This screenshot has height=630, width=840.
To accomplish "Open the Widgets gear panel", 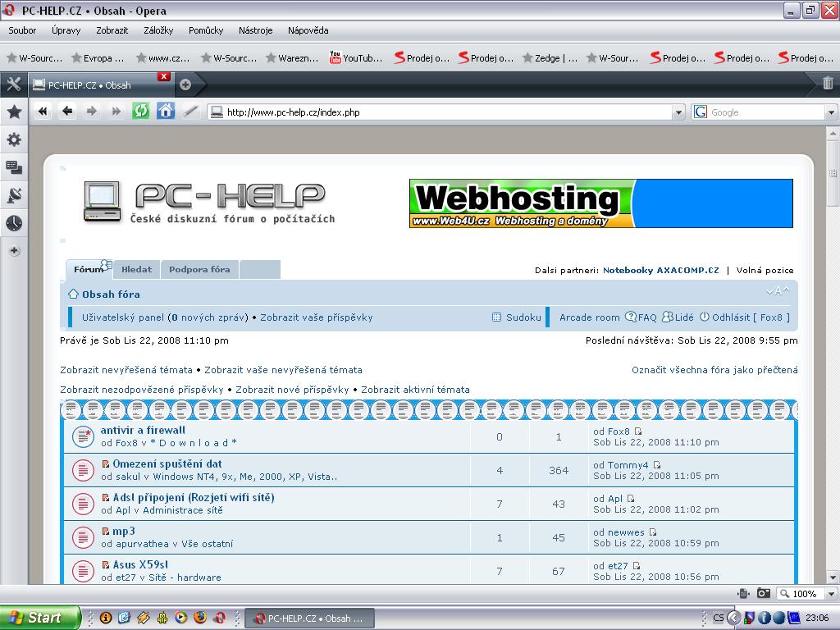I will 14,139.
